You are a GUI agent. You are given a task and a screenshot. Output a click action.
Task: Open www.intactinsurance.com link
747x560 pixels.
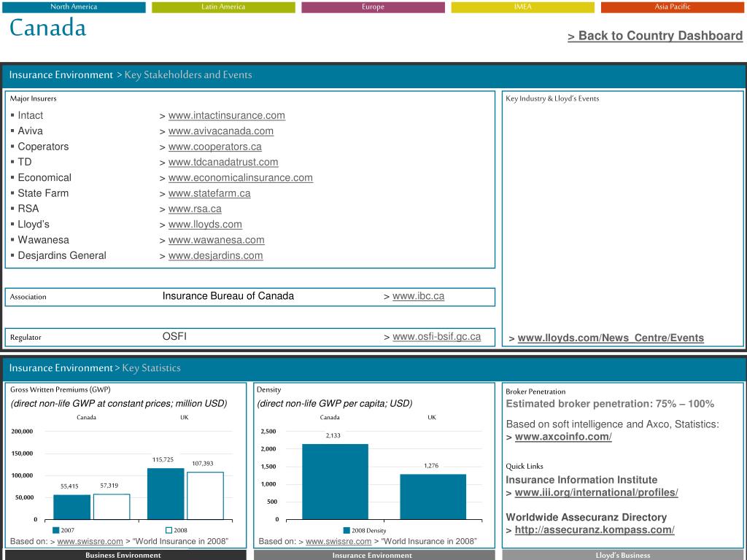click(226, 115)
